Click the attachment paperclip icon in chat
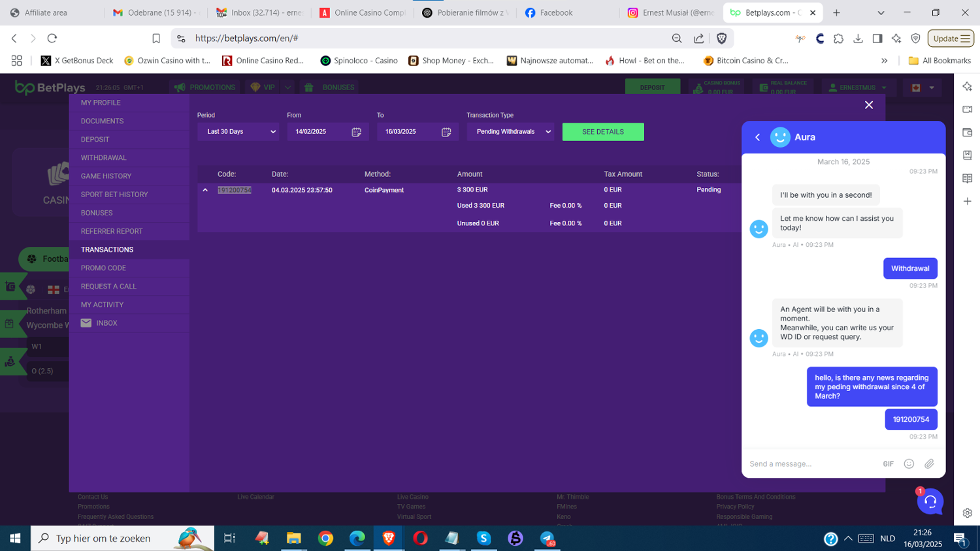 click(x=929, y=464)
